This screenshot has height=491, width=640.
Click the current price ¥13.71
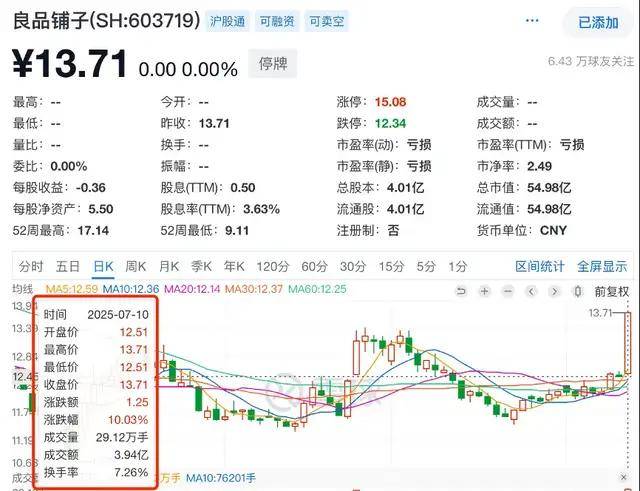click(x=70, y=64)
